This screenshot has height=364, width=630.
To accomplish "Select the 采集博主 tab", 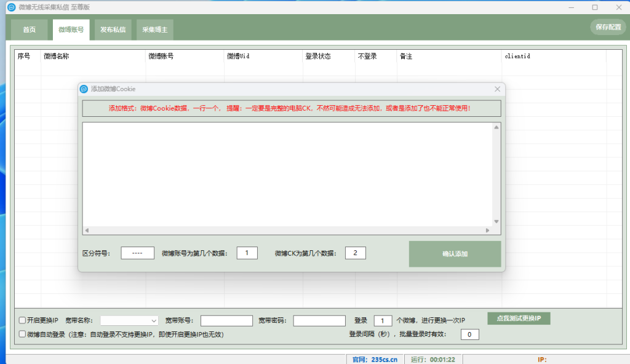I will [x=155, y=30].
